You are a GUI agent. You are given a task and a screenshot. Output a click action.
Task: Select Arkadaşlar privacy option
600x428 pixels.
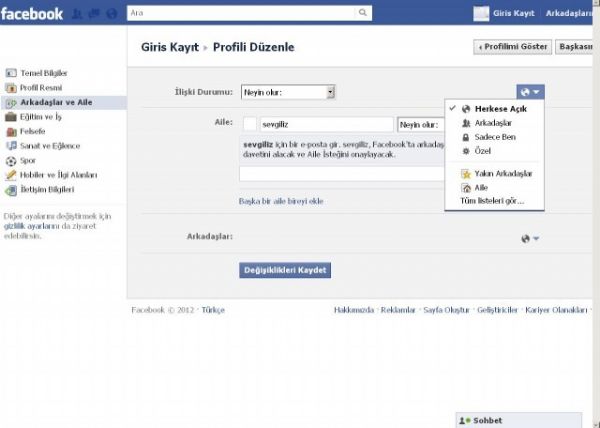[x=494, y=123]
